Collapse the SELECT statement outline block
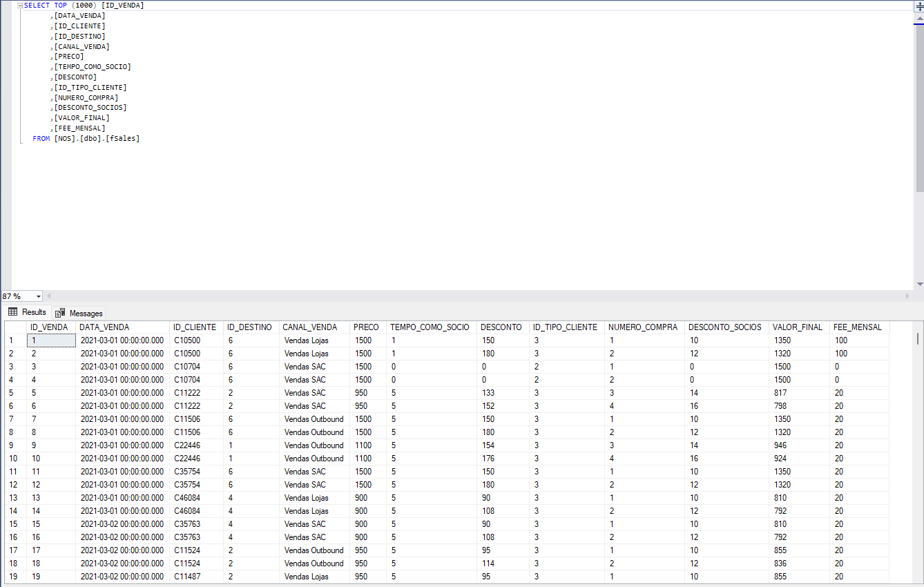 point(20,6)
